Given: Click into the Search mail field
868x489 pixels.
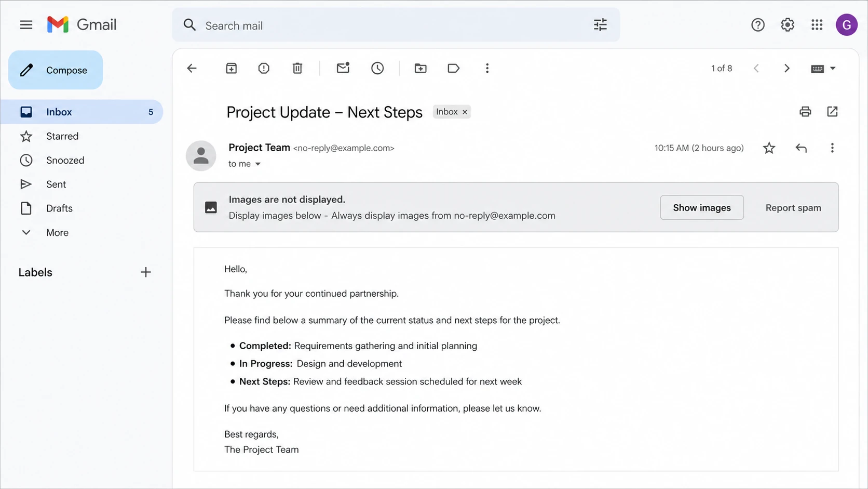Looking at the screenshot, I should pos(396,25).
